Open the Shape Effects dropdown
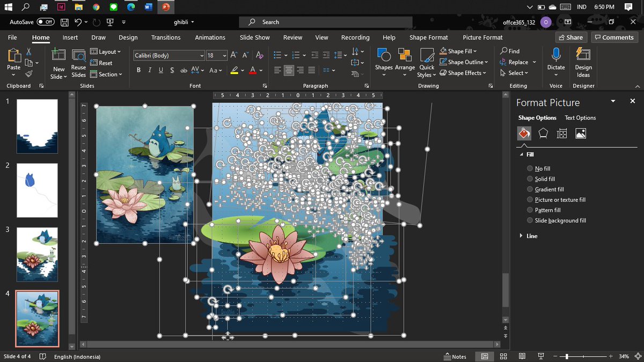The image size is (644, 362). click(x=463, y=73)
